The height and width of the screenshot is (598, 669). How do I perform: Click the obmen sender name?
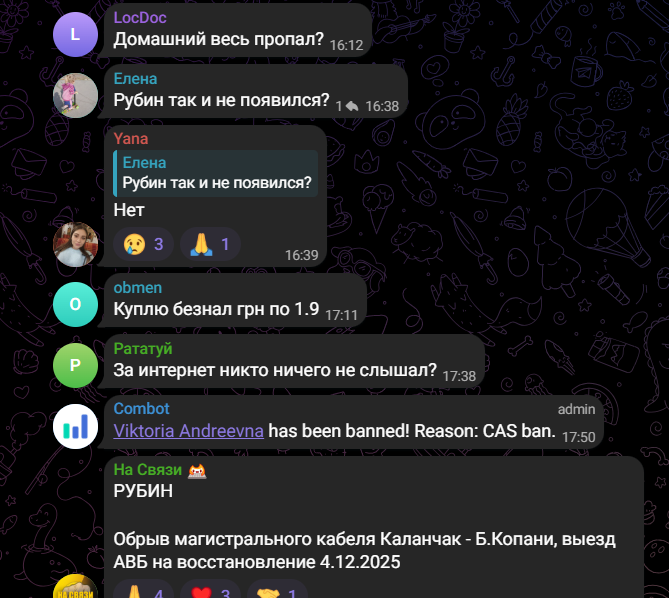(138, 287)
